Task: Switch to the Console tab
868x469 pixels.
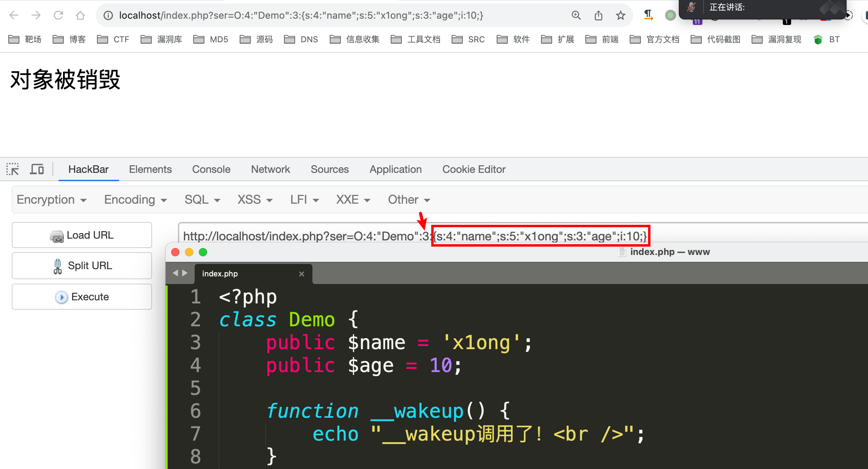Action: tap(211, 169)
